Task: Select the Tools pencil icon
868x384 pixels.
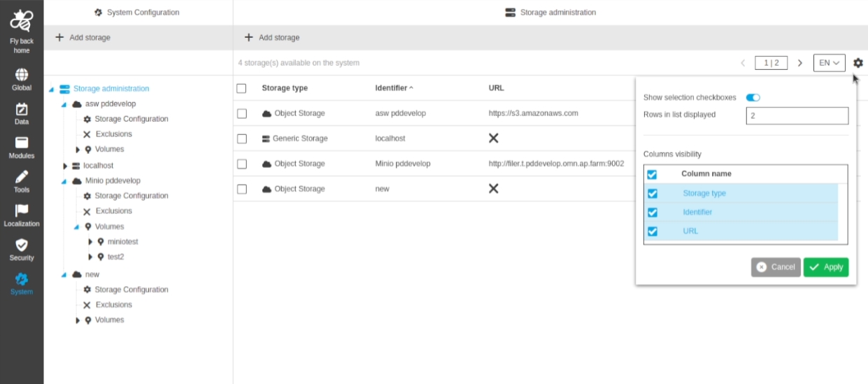Action: 22,177
